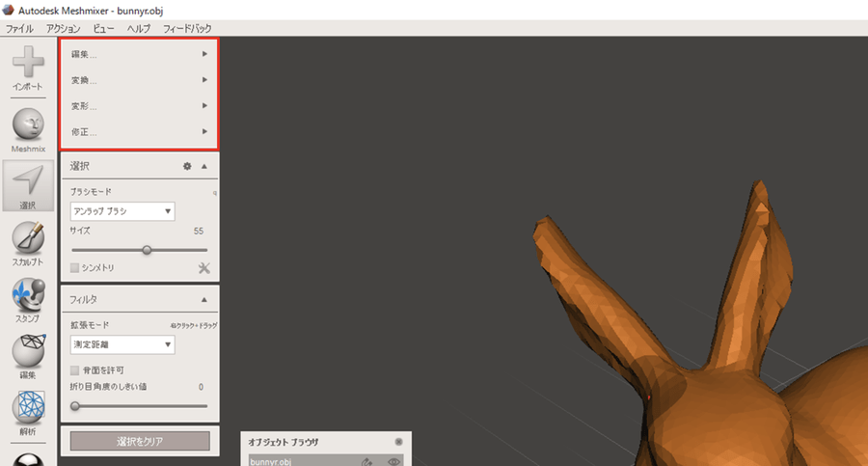The width and height of the screenshot is (868, 466).
Task: Open the Actions (アクション) menu
Action: click(63, 28)
